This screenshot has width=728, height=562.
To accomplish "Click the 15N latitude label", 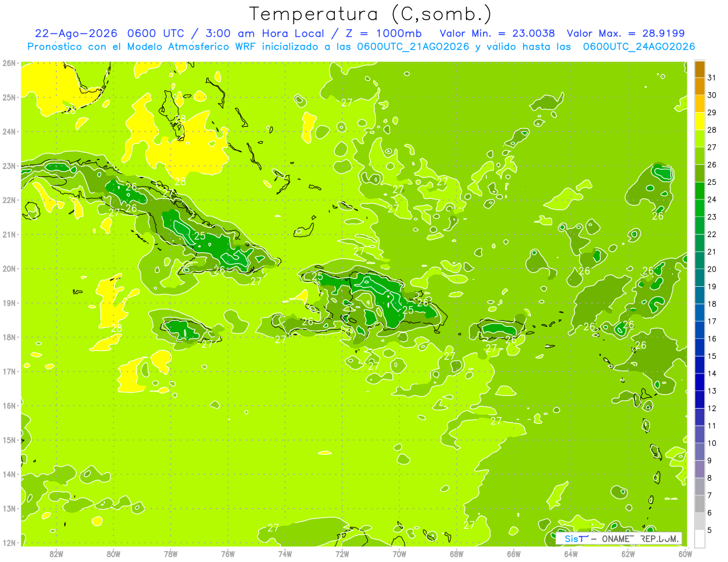I will tap(8, 440).
